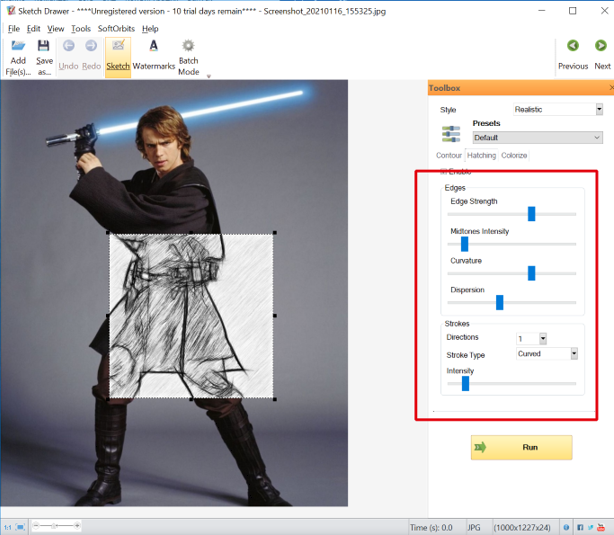Open the Tools menu
The image size is (614, 535).
(x=81, y=29)
